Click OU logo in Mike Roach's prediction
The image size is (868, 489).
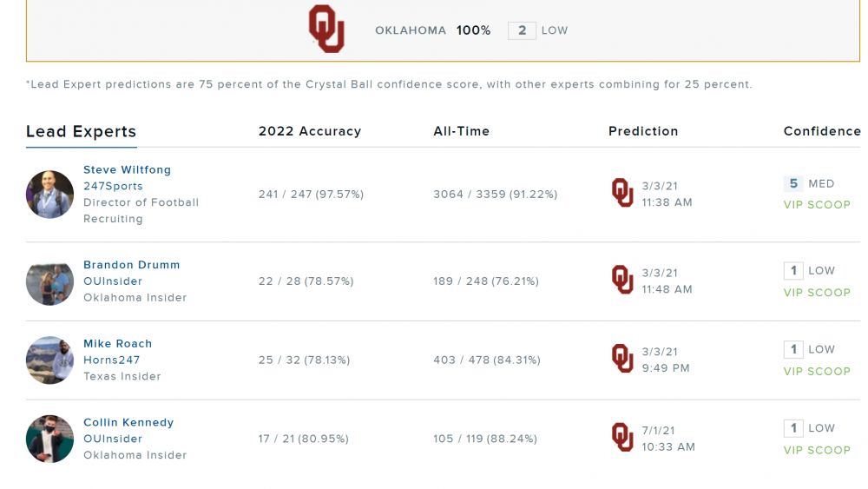(x=622, y=359)
